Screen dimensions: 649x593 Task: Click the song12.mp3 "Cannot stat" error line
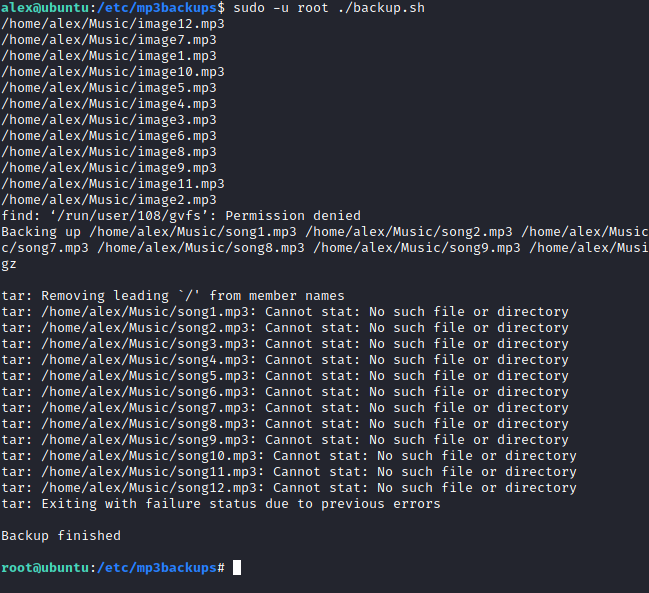pyautogui.click(x=288, y=487)
